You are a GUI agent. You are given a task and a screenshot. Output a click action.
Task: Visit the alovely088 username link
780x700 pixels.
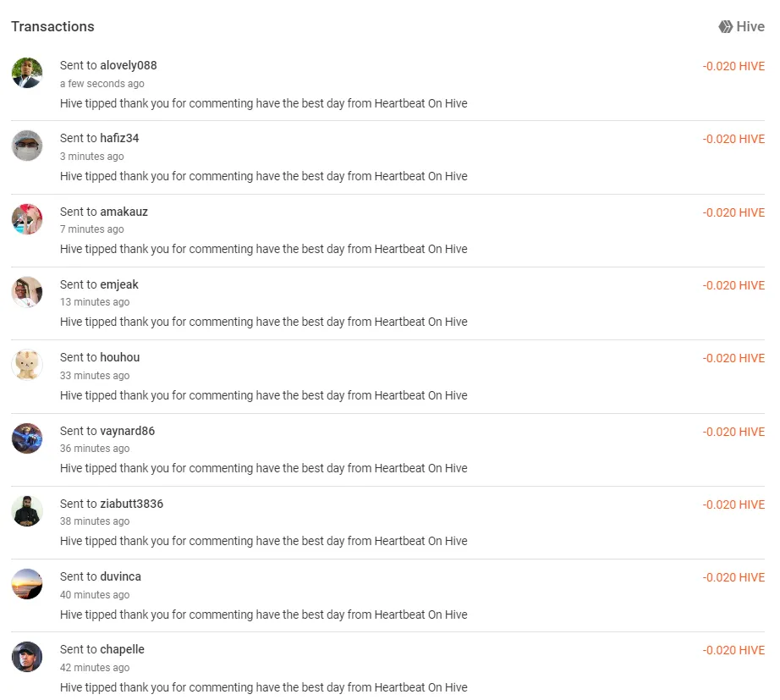click(129, 65)
